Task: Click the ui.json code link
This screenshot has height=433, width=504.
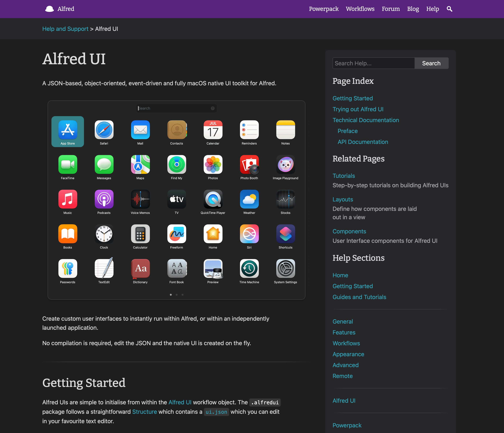Action: click(x=216, y=412)
